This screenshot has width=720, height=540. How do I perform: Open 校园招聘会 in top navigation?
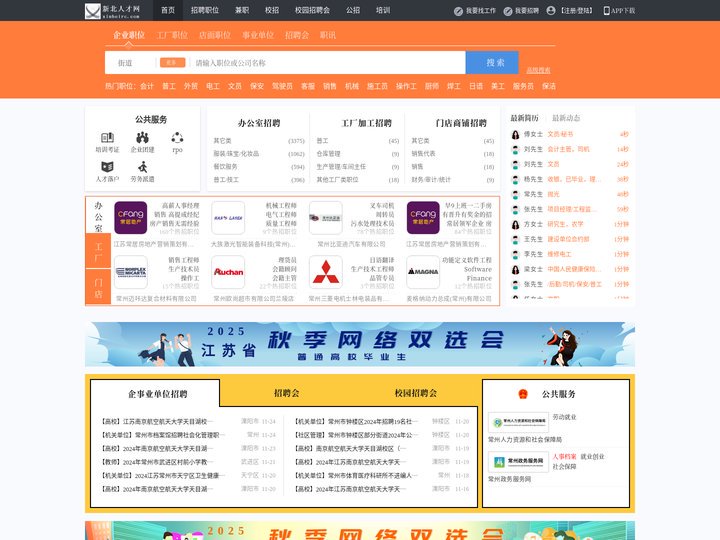[x=312, y=10]
